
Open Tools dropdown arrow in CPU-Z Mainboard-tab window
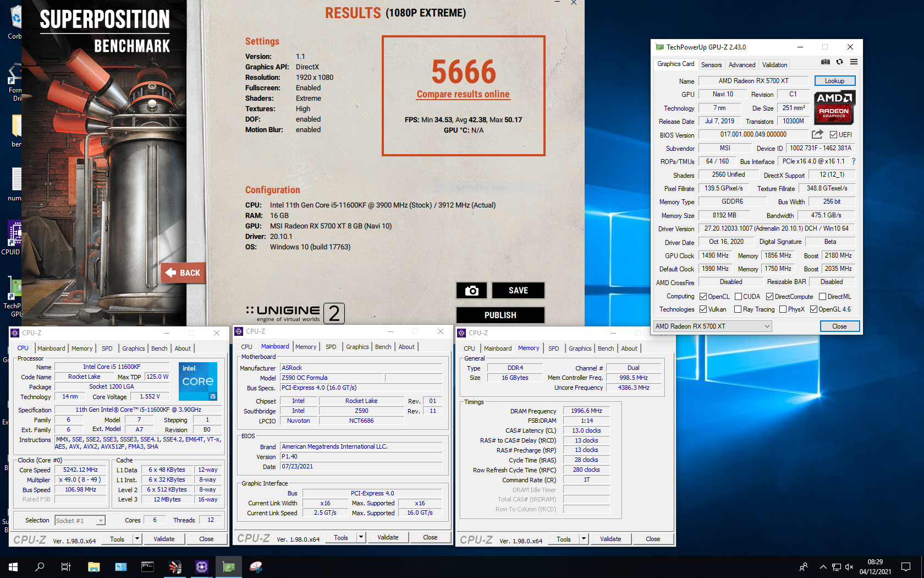361,537
